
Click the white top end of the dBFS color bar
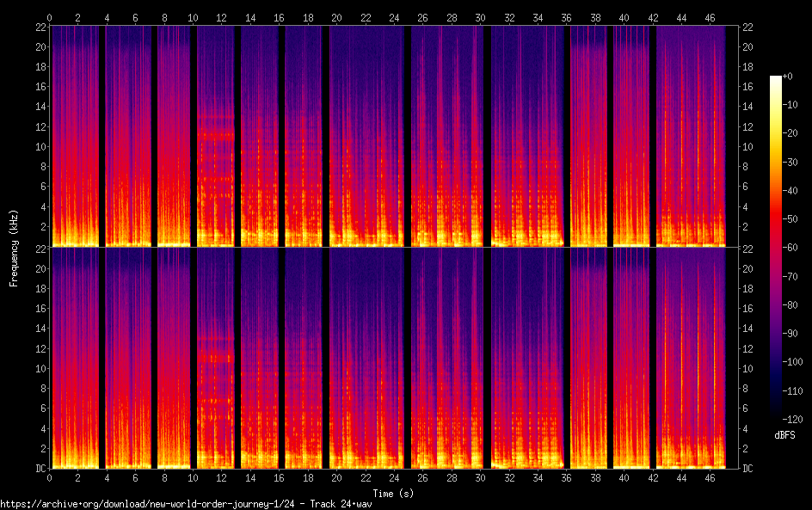click(x=776, y=79)
